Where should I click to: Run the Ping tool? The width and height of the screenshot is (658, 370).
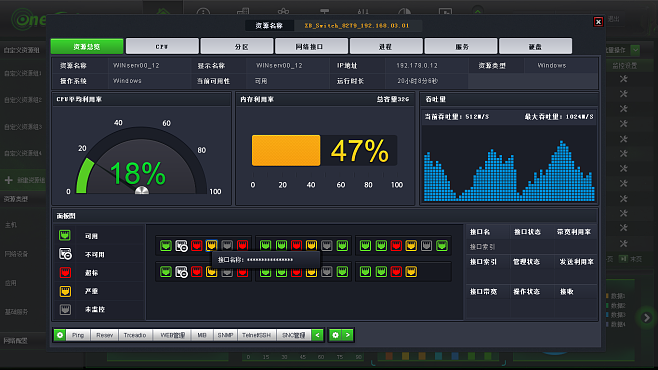coord(78,335)
